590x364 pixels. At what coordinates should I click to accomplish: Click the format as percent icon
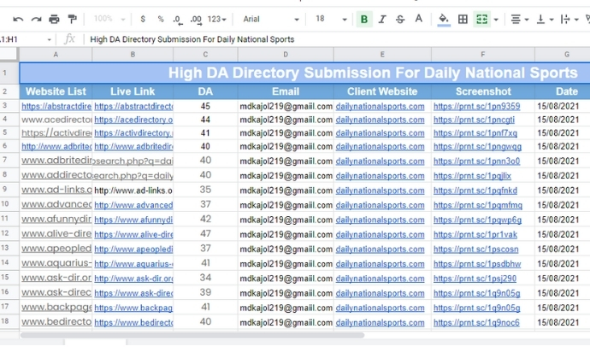click(160, 19)
